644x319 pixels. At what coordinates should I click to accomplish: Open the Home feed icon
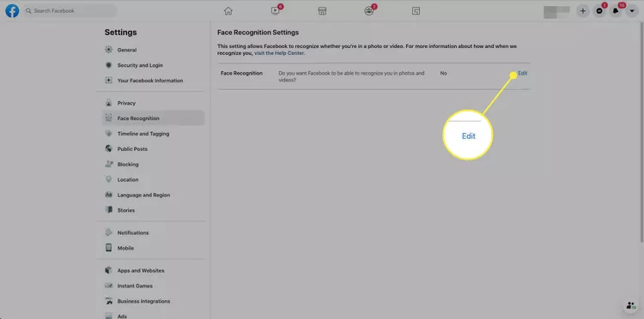tap(228, 11)
